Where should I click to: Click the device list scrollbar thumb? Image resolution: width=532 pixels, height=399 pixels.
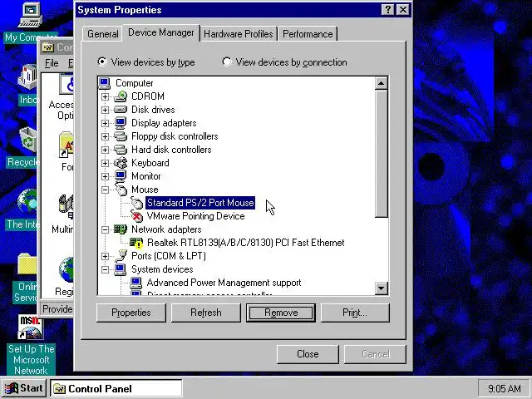click(x=382, y=153)
